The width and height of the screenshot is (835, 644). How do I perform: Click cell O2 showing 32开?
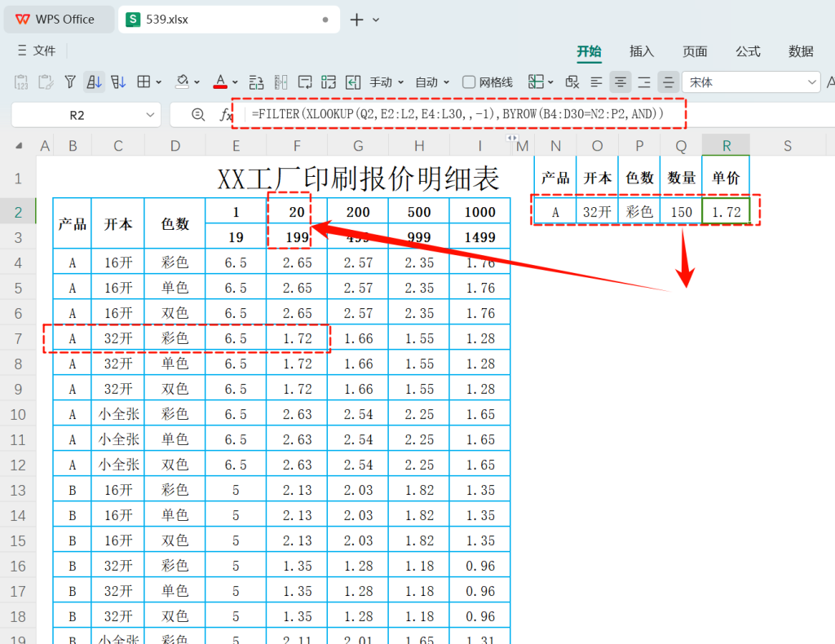tap(597, 212)
